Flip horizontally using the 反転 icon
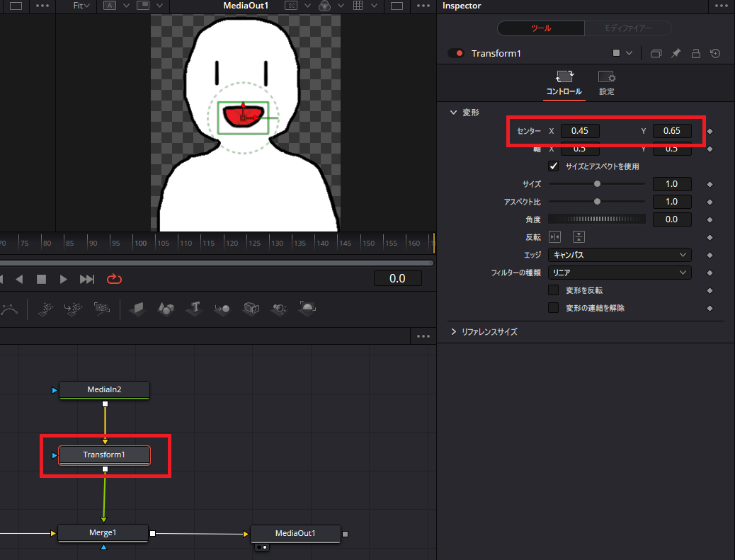The width and height of the screenshot is (735, 560). pyautogui.click(x=555, y=237)
